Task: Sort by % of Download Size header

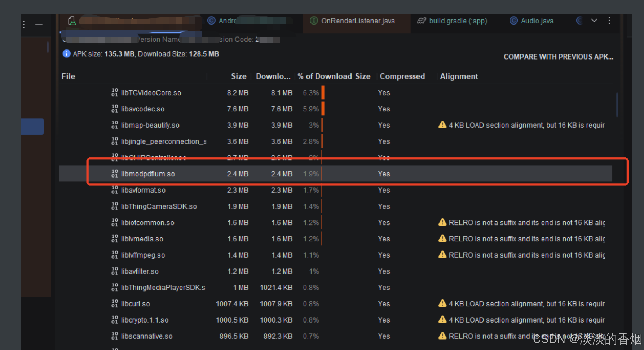Action: (334, 76)
